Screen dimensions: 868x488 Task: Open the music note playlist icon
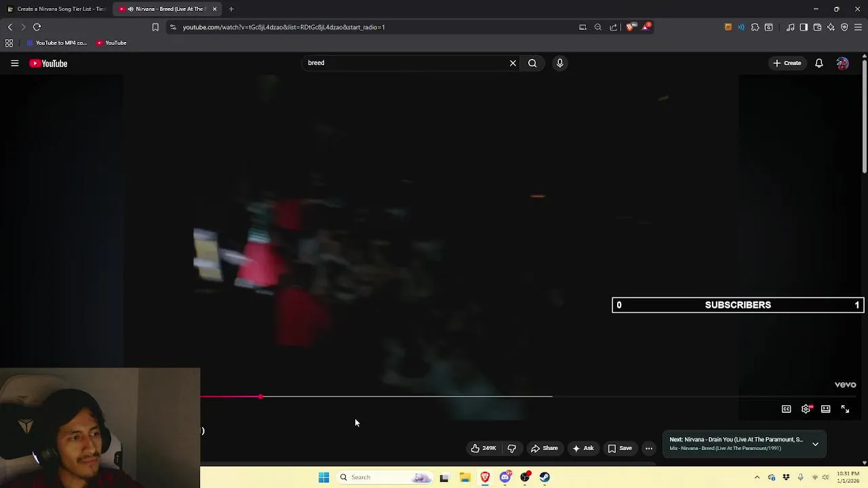point(790,27)
